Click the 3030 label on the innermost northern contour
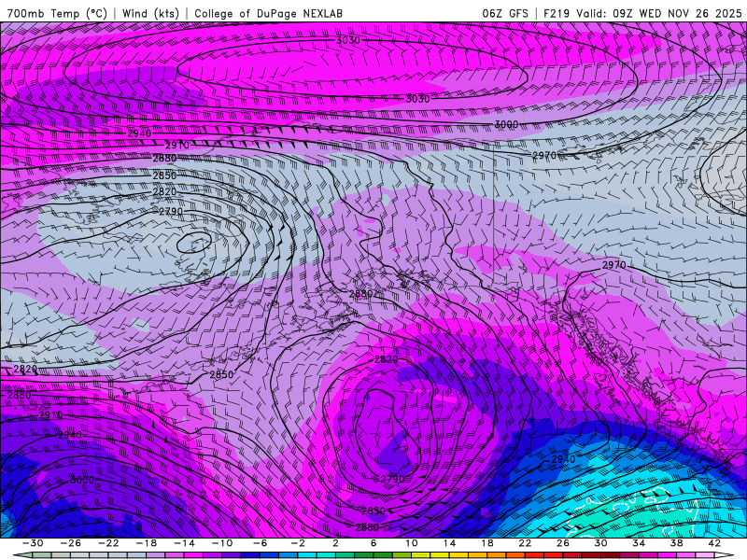 348,41
